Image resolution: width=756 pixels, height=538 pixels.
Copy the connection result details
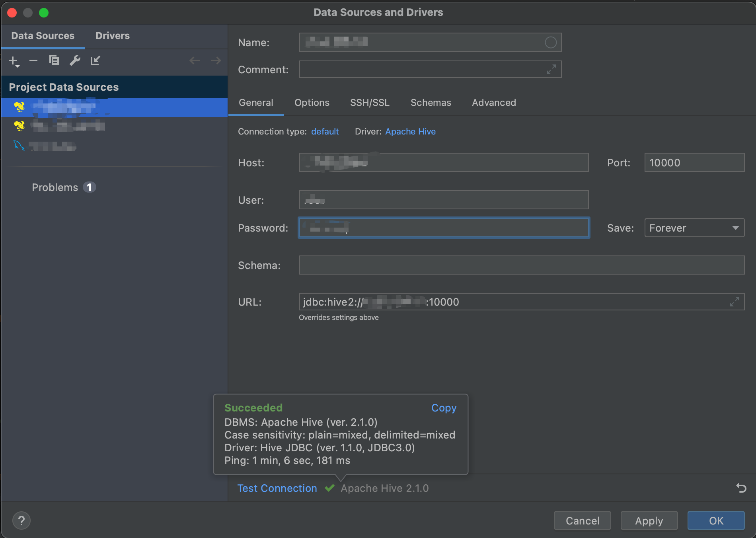click(x=443, y=407)
